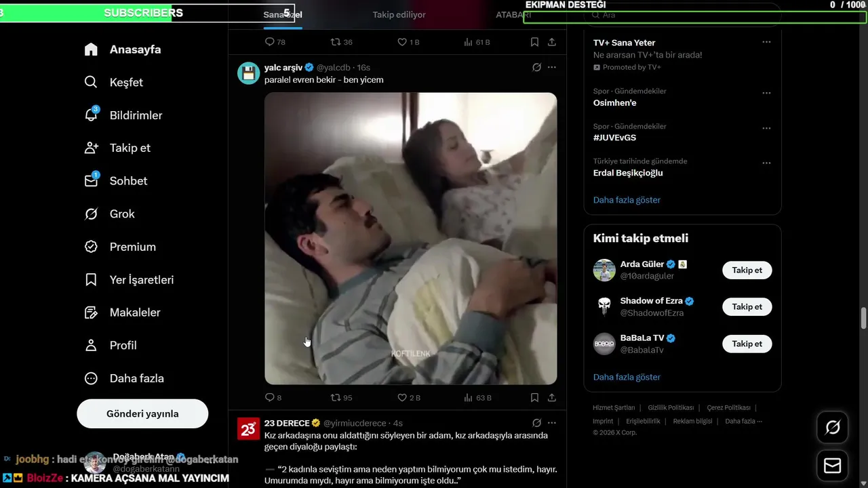Open more options for Osimhen'e trend

[x=766, y=93]
